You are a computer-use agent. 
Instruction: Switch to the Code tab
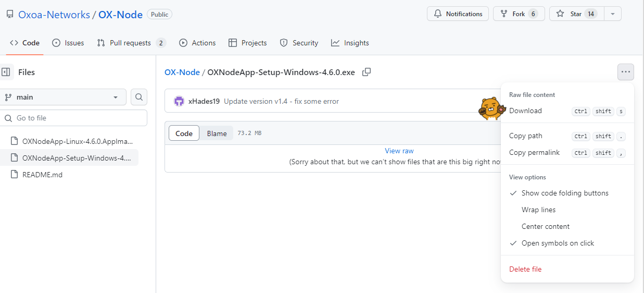(x=25, y=43)
